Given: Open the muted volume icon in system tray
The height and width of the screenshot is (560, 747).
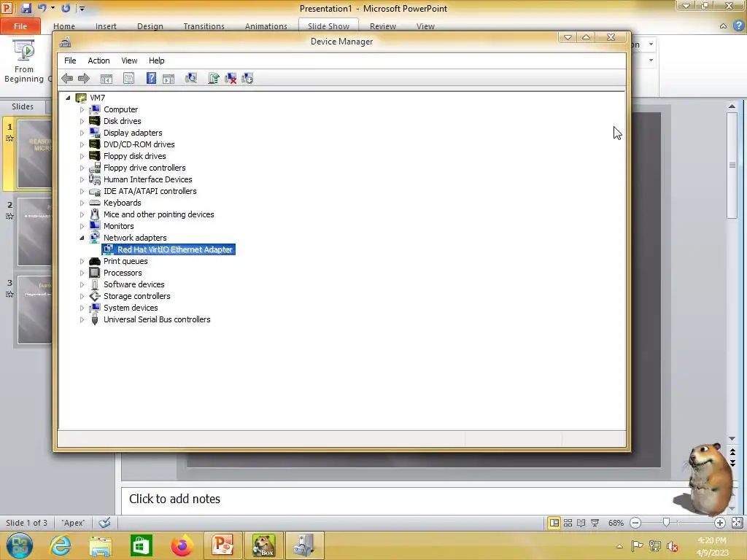Looking at the screenshot, I should 673,546.
